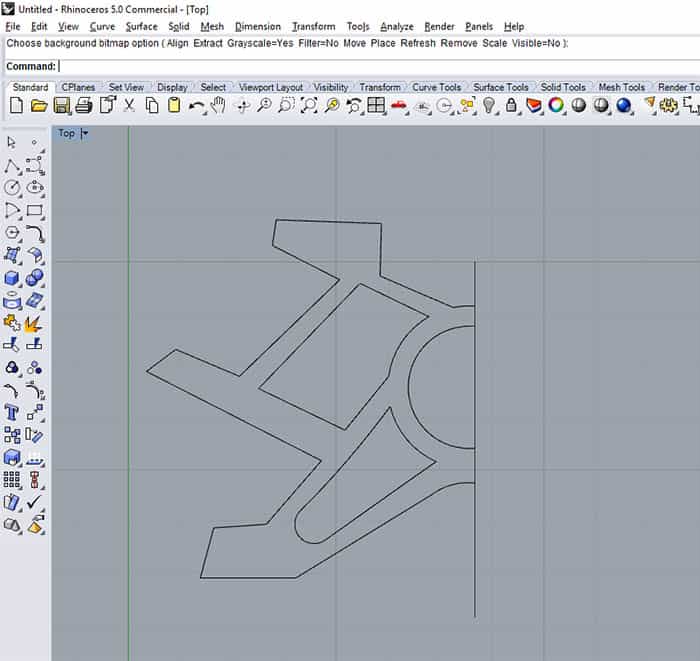
Task: Click the Undo arrow icon
Action: coord(196,106)
